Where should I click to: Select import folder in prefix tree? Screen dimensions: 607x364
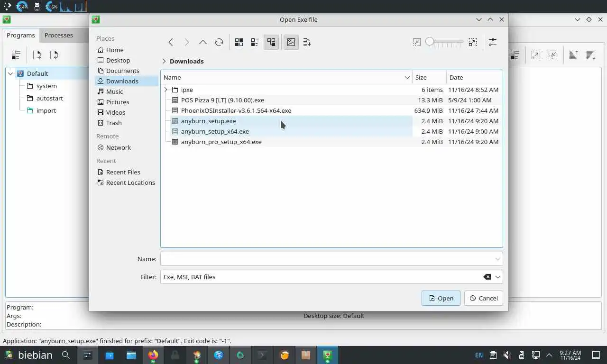point(46,110)
